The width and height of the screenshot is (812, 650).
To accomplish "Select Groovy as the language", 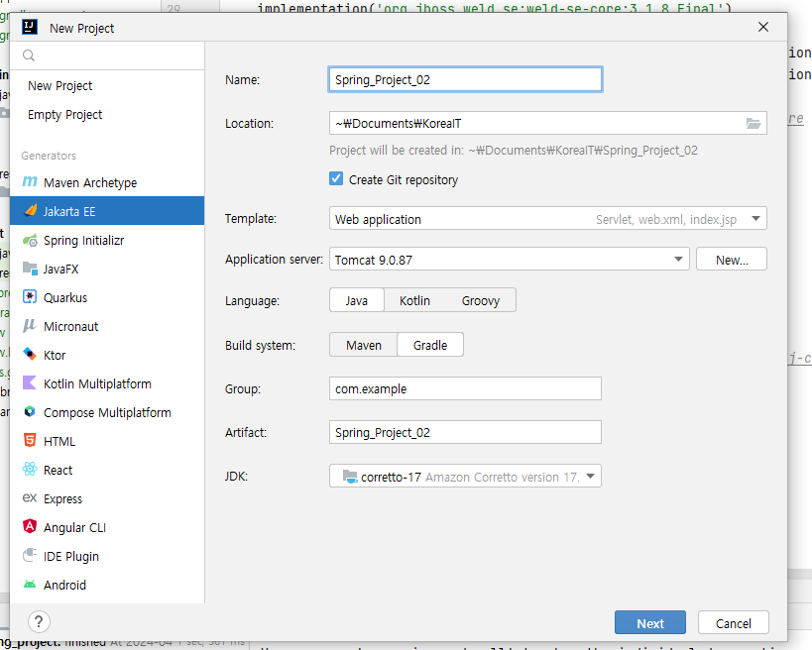I will pyautogui.click(x=481, y=300).
